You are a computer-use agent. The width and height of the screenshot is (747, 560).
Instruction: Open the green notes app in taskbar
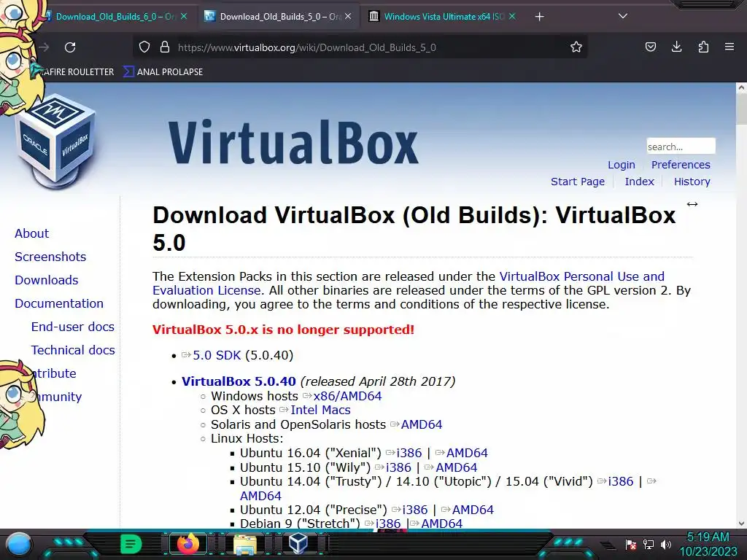click(x=131, y=544)
